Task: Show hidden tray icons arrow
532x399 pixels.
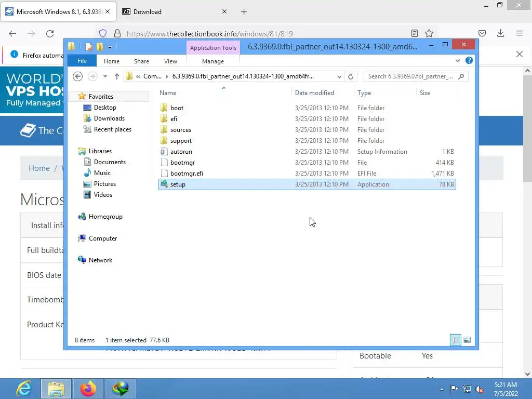Action: point(442,389)
